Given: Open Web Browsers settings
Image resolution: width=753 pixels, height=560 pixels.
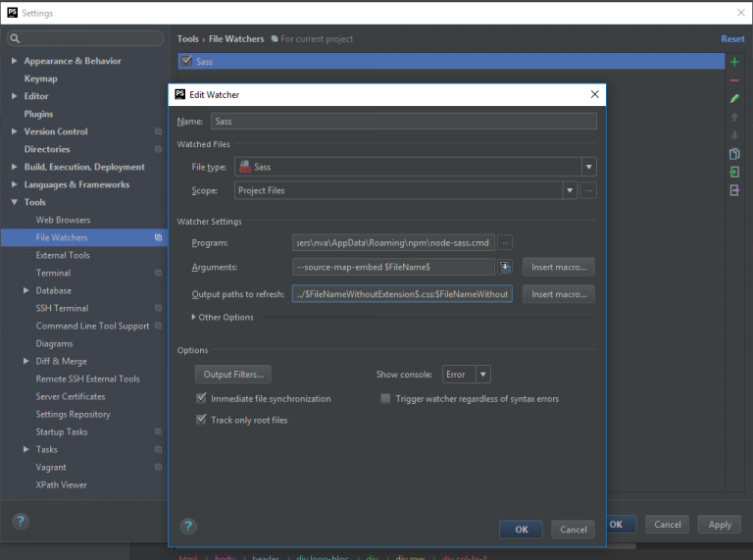Looking at the screenshot, I should [x=63, y=220].
